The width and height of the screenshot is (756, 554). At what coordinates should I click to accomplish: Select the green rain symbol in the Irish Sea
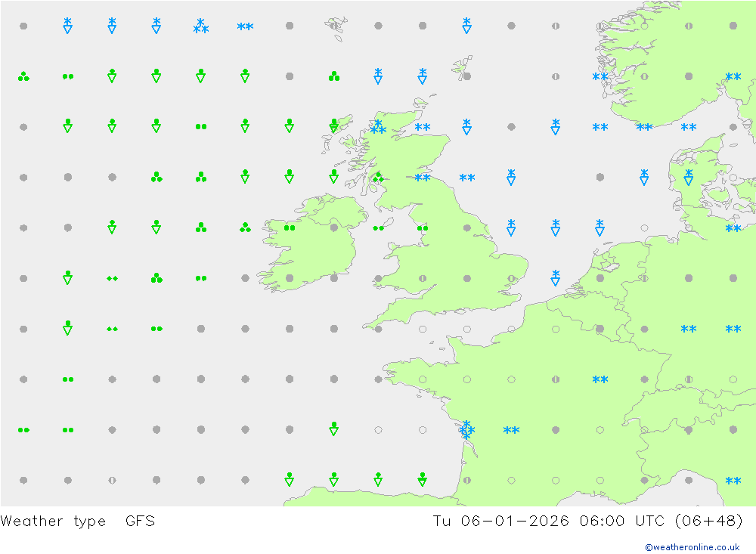378,227
